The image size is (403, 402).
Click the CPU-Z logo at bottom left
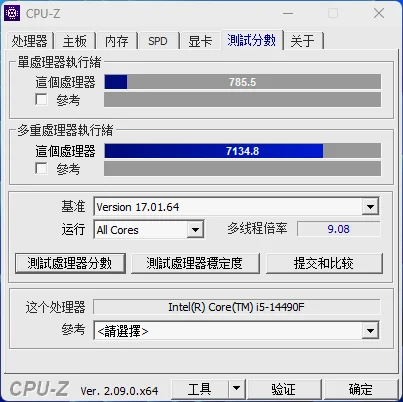tap(39, 389)
